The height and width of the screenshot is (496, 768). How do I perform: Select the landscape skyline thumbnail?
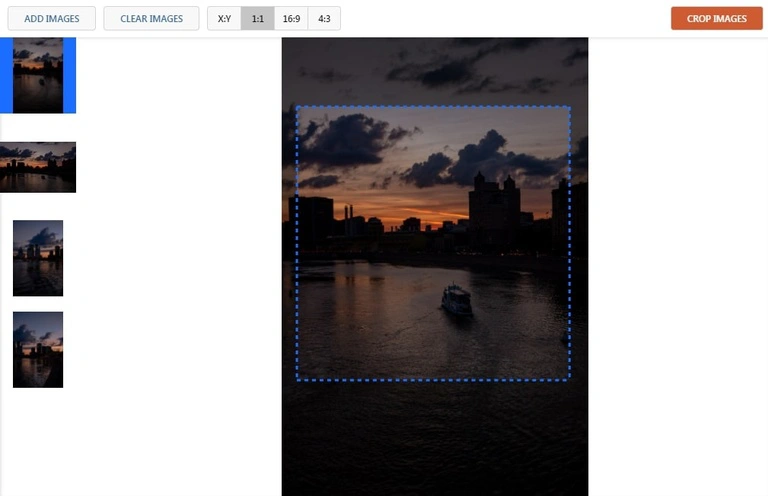coord(38,167)
